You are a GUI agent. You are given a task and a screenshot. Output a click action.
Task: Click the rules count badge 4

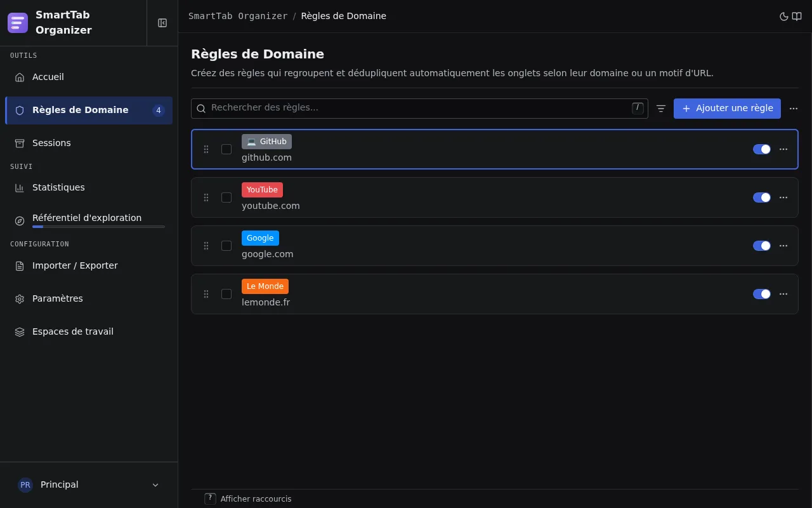pos(159,110)
